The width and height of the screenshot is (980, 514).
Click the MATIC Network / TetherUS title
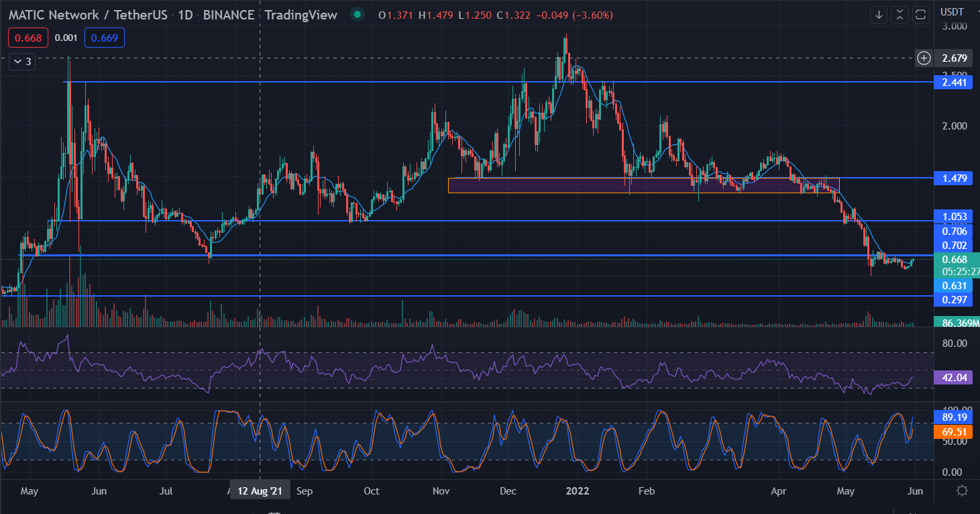pos(87,15)
